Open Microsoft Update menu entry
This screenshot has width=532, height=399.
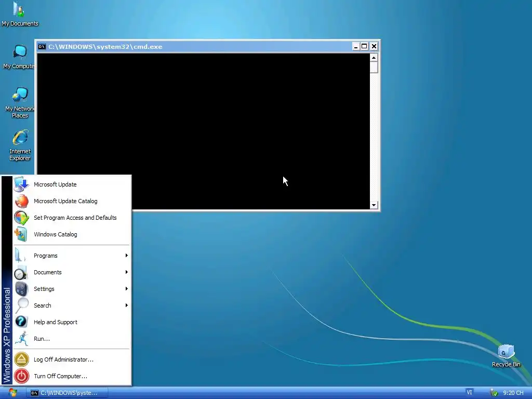72,184
